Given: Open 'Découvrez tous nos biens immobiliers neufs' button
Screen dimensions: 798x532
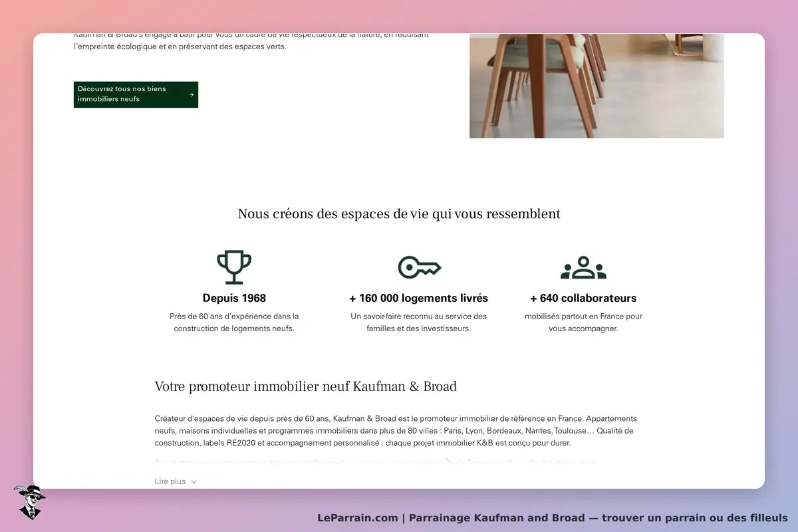Looking at the screenshot, I should [136, 94].
